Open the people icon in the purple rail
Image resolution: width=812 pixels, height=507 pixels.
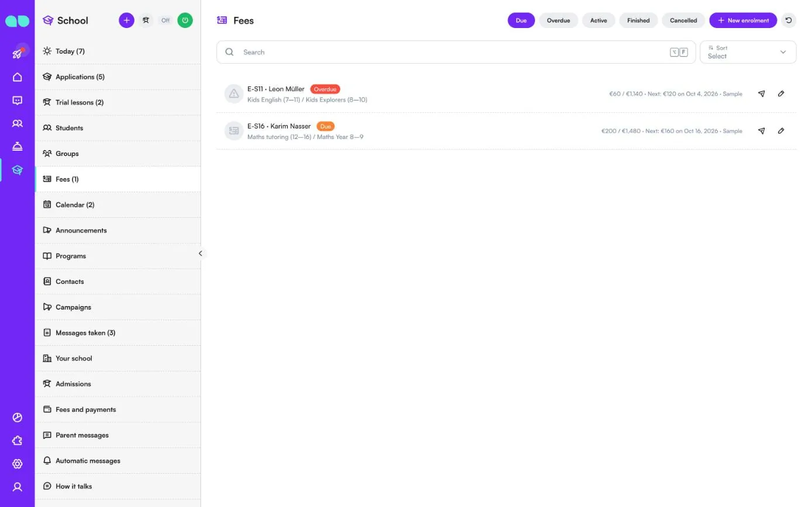click(18, 124)
